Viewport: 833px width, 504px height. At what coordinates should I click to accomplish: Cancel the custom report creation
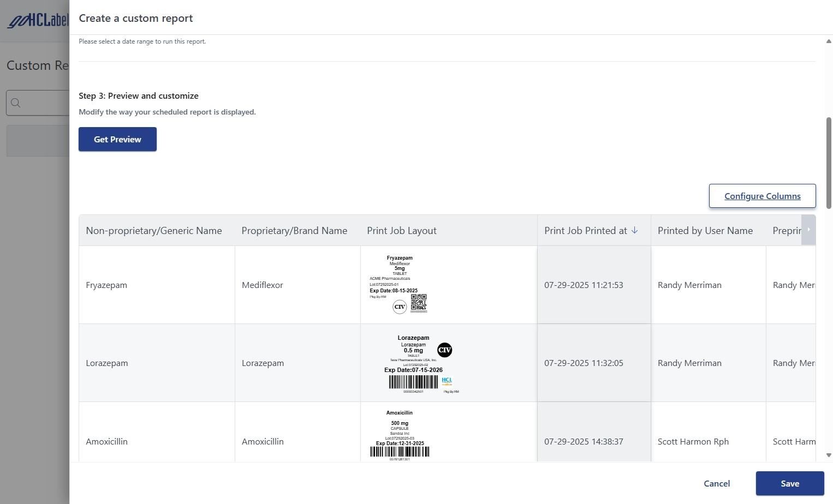[x=716, y=484]
